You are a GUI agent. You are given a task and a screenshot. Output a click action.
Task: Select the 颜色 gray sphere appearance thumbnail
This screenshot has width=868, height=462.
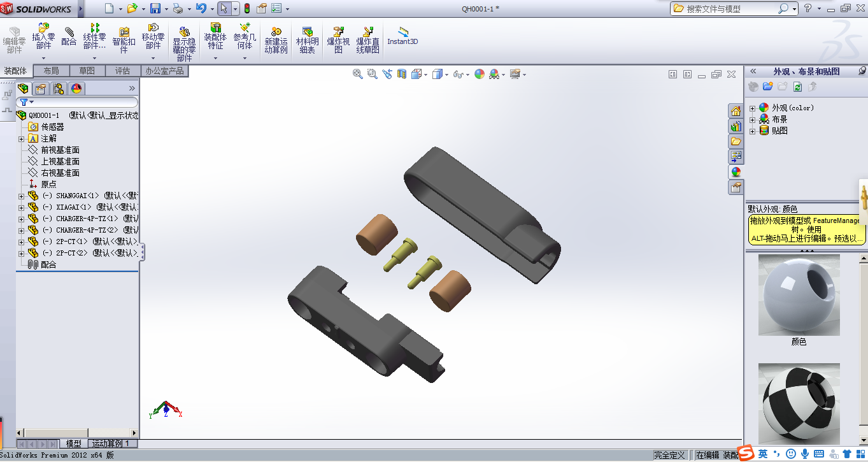click(799, 295)
